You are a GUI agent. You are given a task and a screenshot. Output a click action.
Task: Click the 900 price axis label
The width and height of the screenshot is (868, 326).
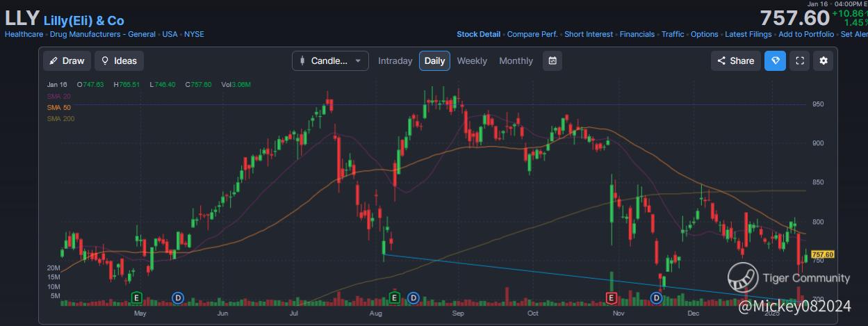point(818,143)
